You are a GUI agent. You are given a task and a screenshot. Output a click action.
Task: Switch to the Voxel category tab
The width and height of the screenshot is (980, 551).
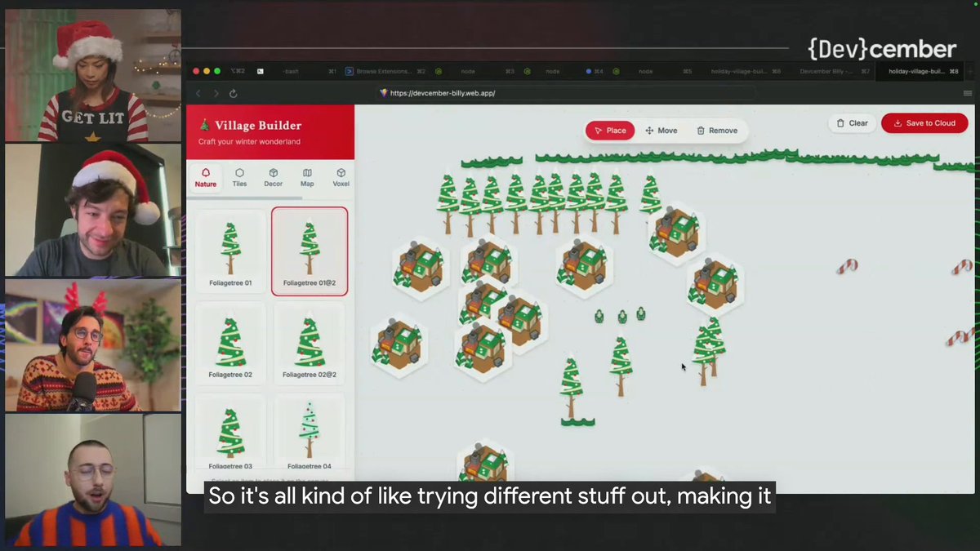341,177
